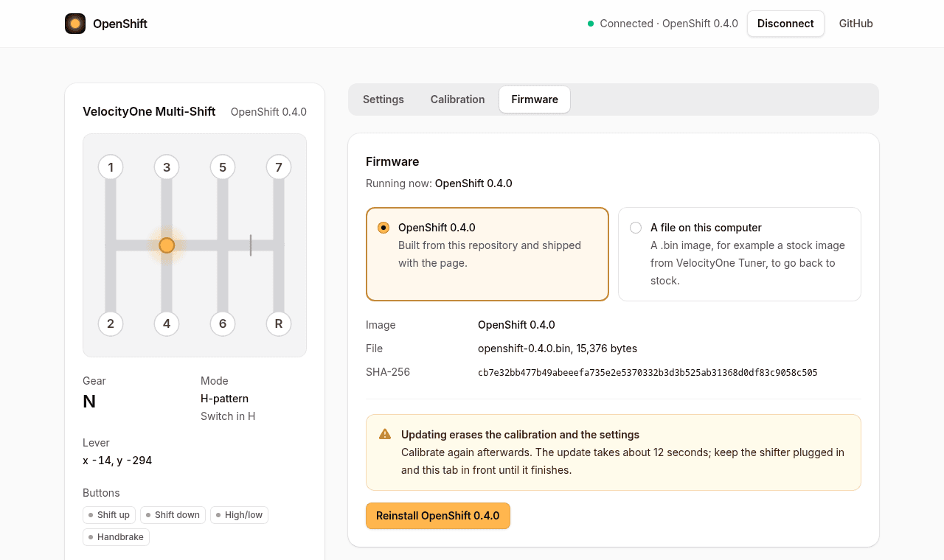Click the SHA-256 hash value

click(648, 373)
